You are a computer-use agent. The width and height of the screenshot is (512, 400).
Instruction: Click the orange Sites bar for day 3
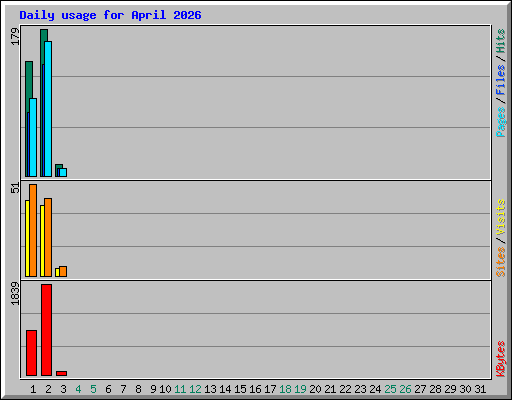click(x=63, y=271)
